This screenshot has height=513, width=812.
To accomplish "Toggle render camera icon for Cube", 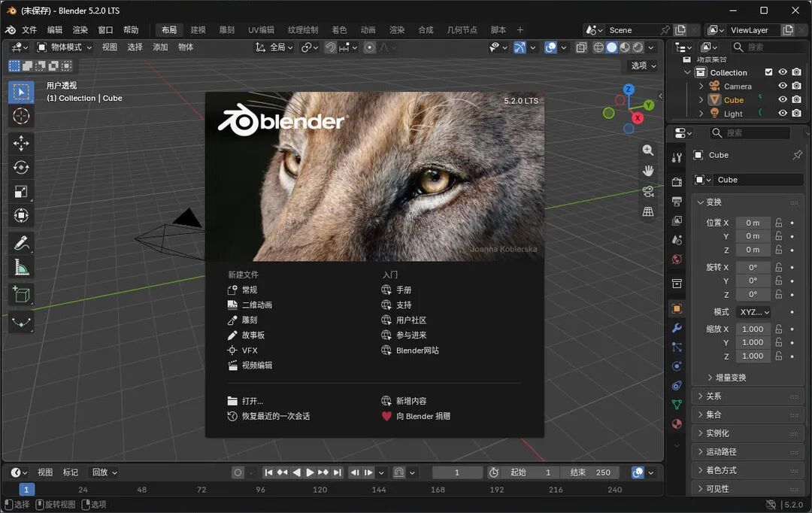I will pos(796,99).
